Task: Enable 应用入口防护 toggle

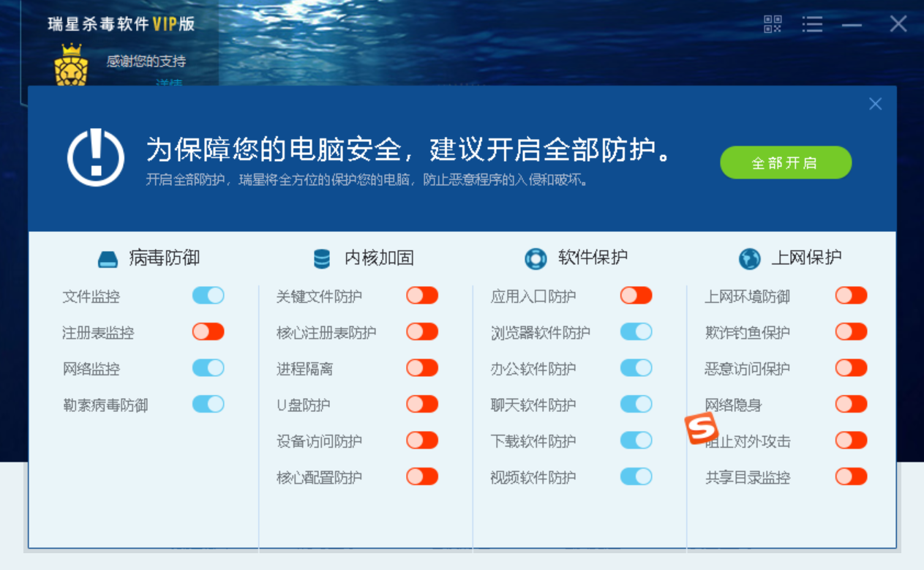Action: pyautogui.click(x=636, y=296)
